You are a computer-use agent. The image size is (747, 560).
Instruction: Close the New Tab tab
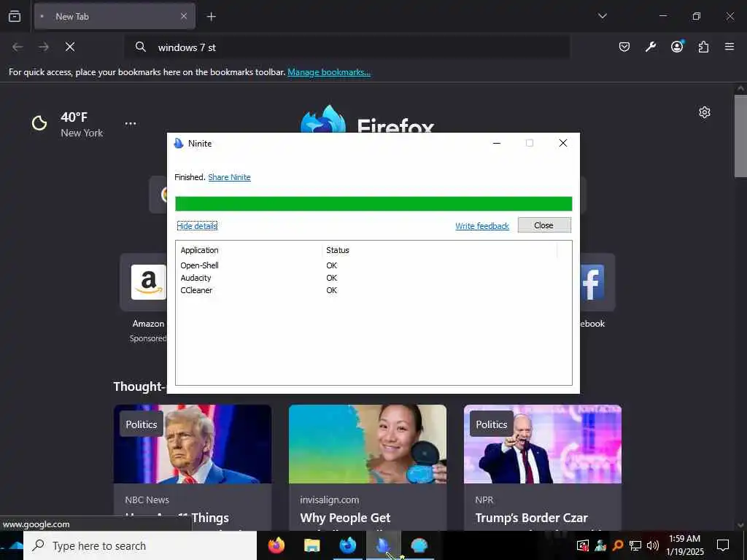183,16
